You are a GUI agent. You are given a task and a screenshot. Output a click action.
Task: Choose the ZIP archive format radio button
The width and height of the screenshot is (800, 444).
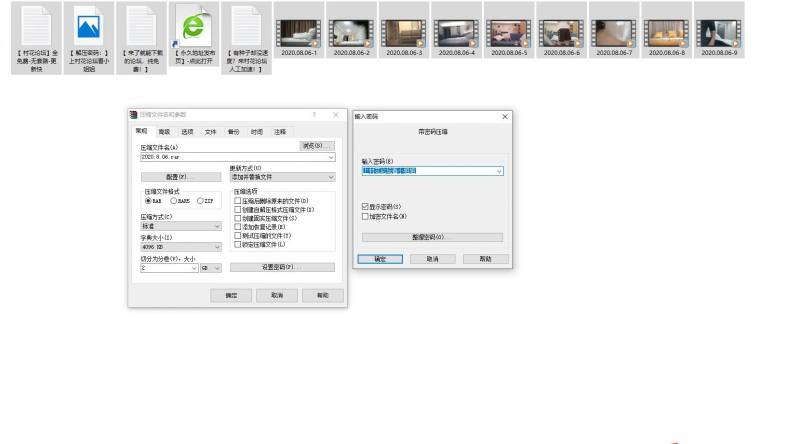click(200, 201)
